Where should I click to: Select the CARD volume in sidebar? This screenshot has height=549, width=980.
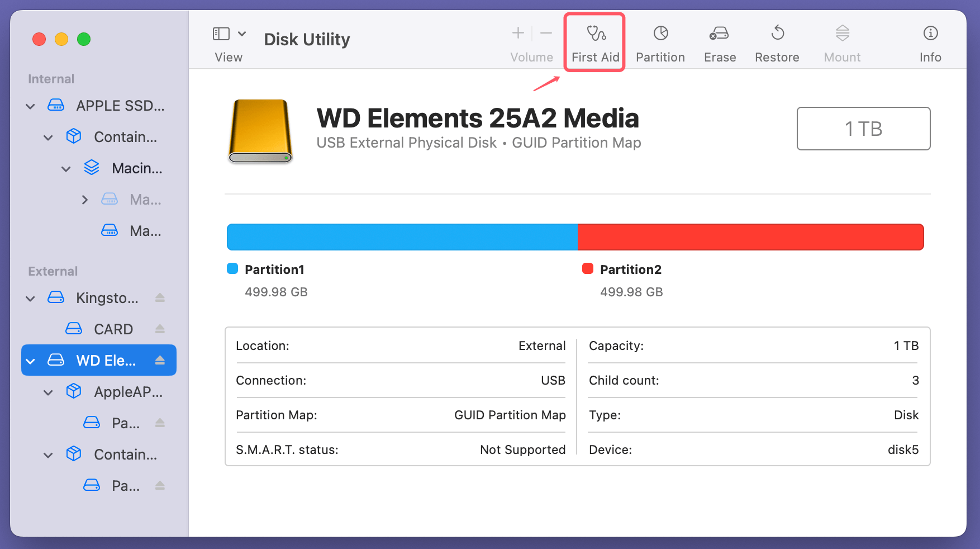[114, 329]
